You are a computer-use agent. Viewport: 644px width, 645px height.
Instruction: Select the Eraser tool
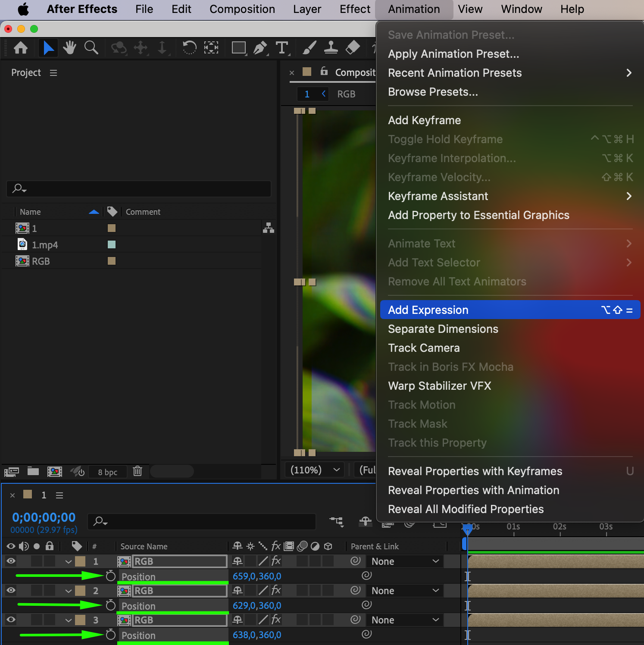353,47
